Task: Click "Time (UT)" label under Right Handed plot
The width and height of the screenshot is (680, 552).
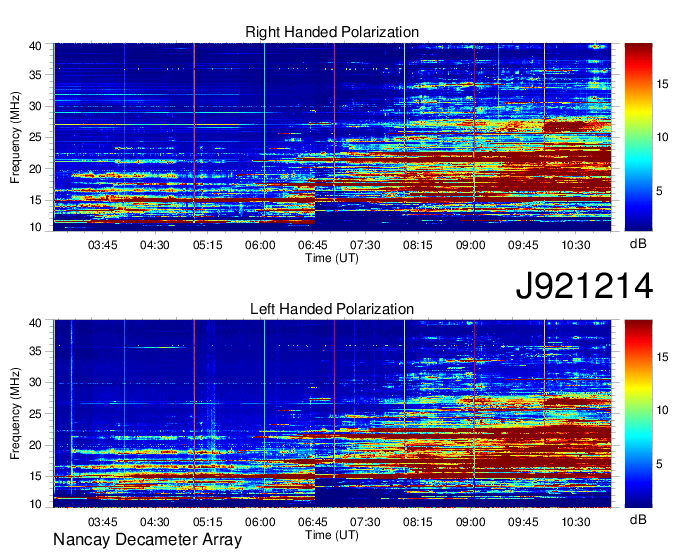Action: pos(332,258)
